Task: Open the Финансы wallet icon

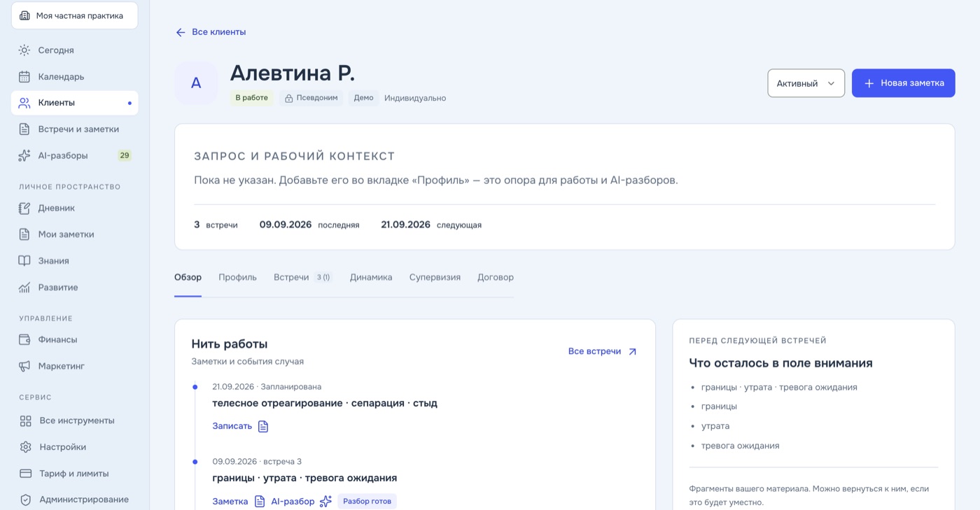Action: pos(24,340)
